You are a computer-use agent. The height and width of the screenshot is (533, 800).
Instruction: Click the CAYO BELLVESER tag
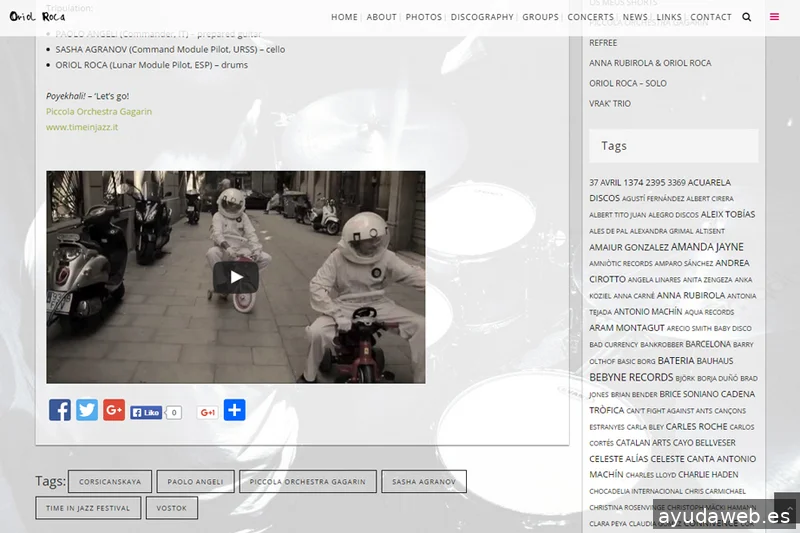pos(704,443)
